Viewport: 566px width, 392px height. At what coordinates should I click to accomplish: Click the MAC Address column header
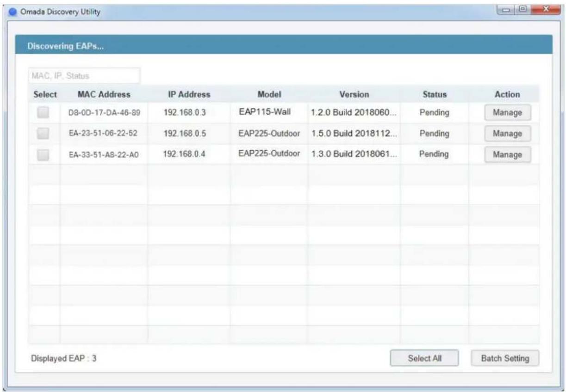pos(104,94)
